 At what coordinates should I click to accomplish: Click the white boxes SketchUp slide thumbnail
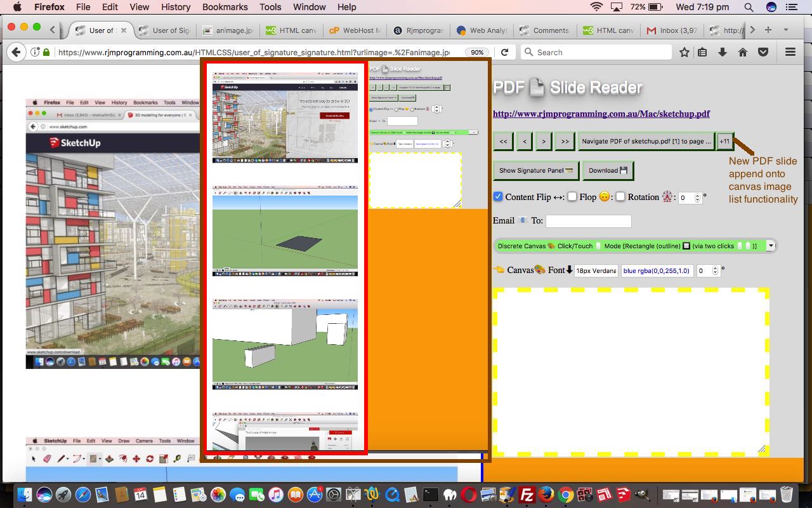[x=285, y=344]
